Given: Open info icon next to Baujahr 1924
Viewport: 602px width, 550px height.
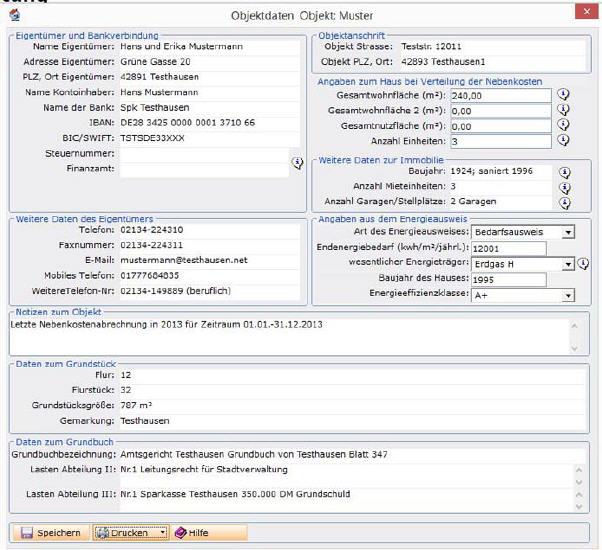Looking at the screenshot, I should coord(564,173).
